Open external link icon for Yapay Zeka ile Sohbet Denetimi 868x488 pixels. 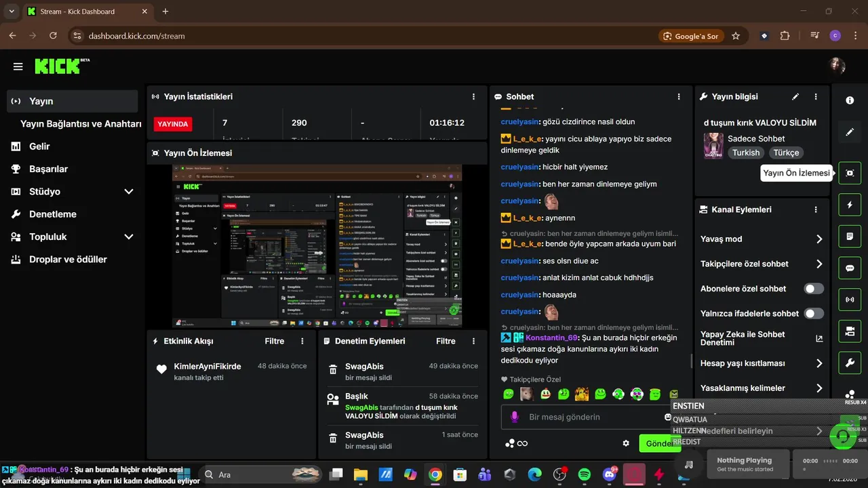[x=818, y=338]
